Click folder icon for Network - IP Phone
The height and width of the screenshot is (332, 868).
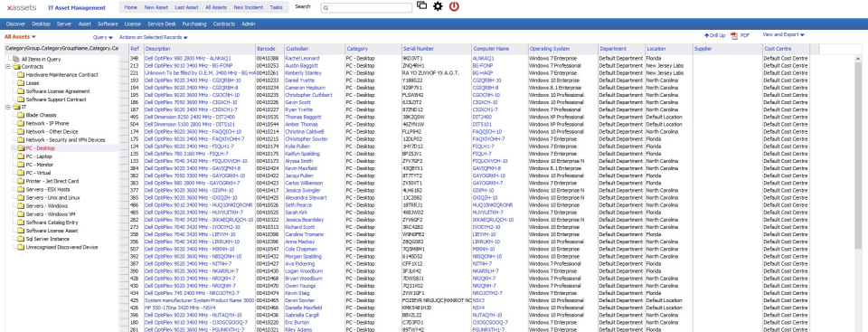(21, 124)
